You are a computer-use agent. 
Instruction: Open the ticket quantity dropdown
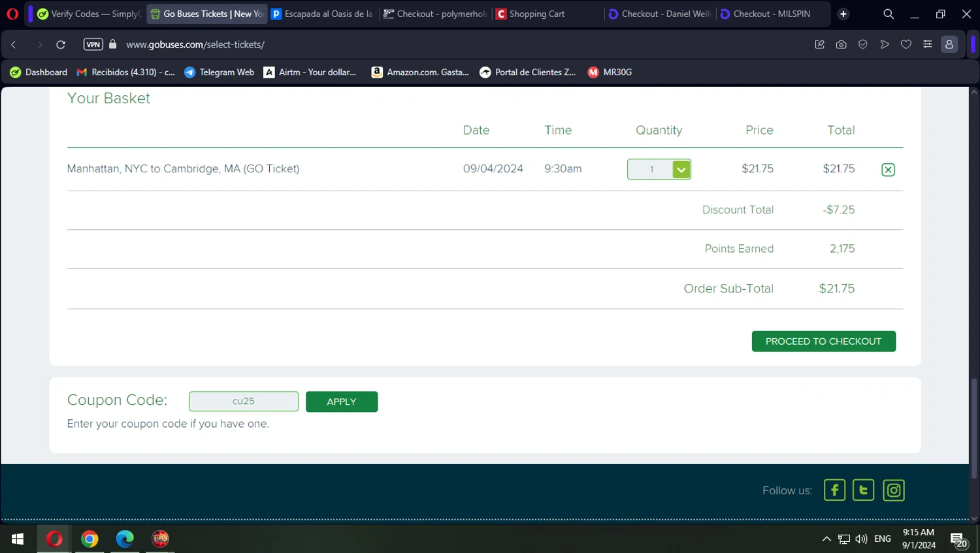(x=659, y=169)
